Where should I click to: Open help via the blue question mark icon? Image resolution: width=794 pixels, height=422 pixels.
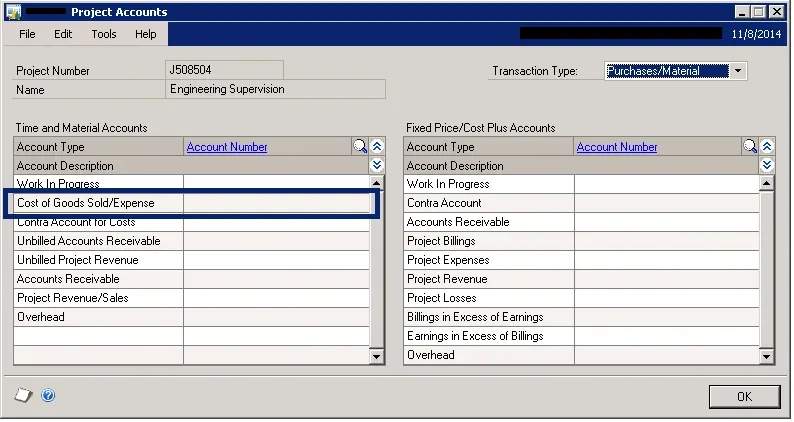(x=48, y=395)
